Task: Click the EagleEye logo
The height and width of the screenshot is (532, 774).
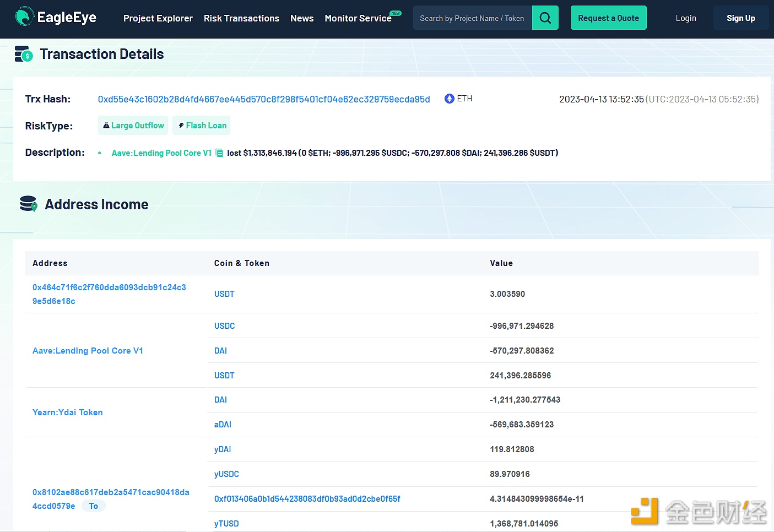Action: click(56, 17)
